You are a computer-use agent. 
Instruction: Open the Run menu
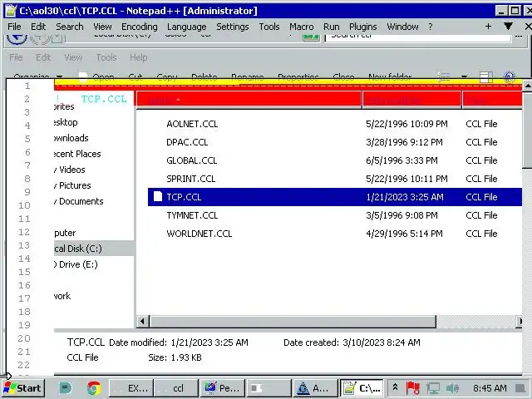[x=331, y=27]
